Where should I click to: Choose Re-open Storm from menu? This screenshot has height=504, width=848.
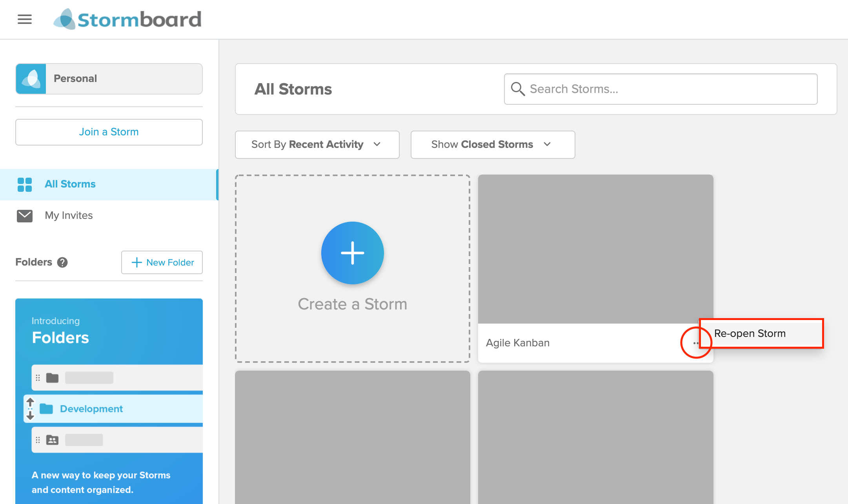(761, 333)
